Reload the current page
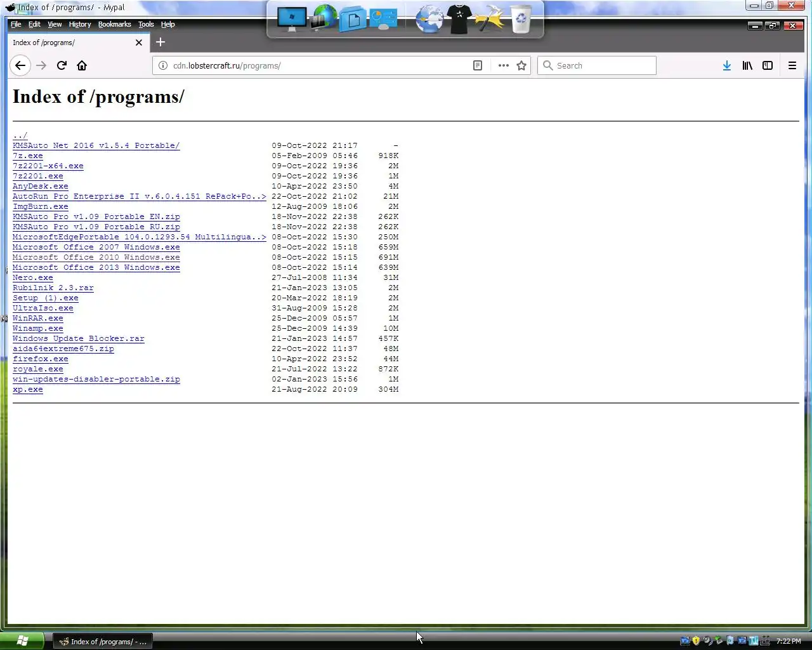 62,65
